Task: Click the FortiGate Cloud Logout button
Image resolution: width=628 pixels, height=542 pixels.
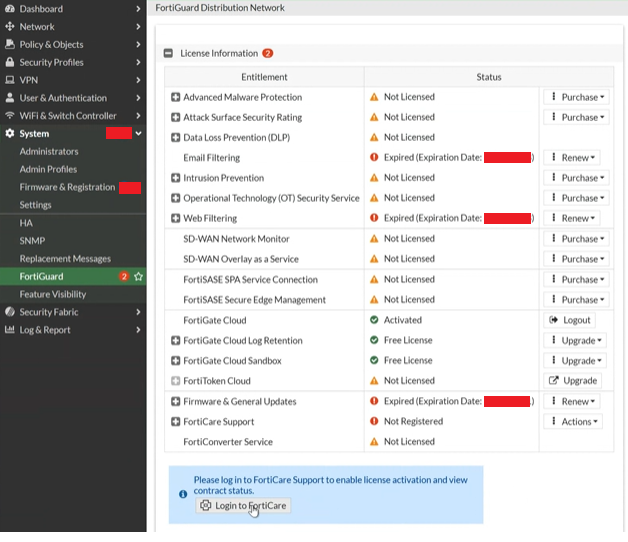Action: point(569,320)
